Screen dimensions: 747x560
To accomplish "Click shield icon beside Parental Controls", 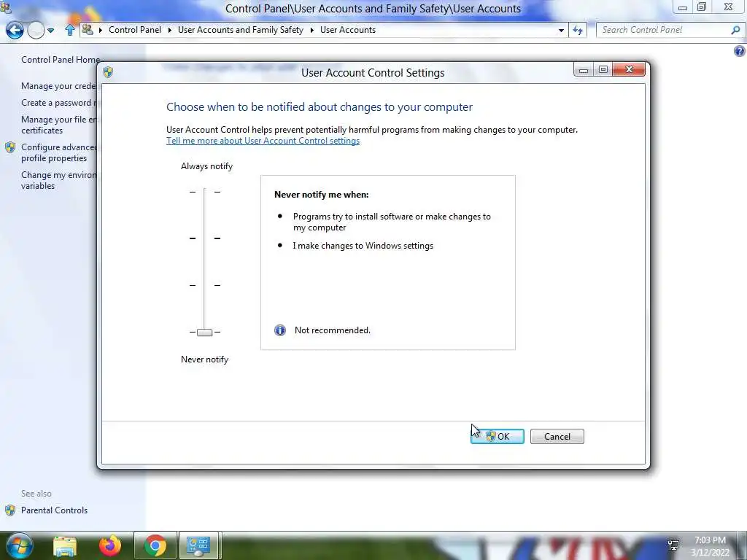I will (10, 510).
